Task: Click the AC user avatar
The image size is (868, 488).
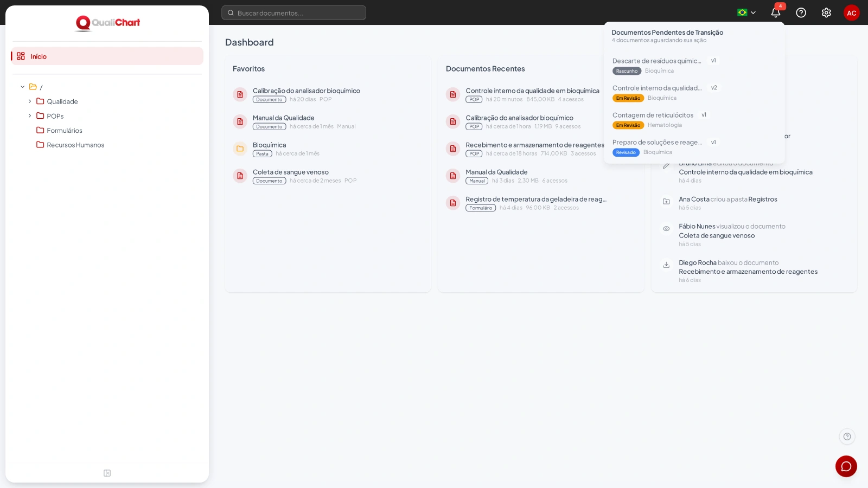Action: (x=851, y=12)
